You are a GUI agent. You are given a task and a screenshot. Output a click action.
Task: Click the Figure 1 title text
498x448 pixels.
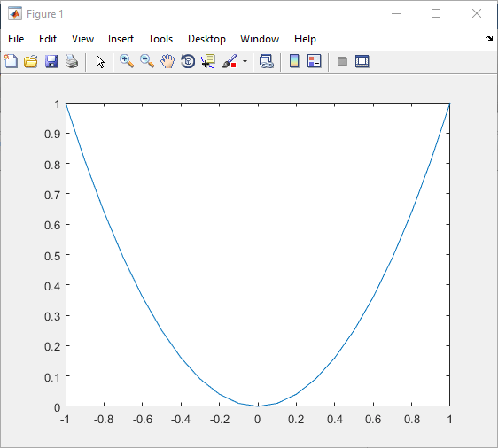(45, 14)
